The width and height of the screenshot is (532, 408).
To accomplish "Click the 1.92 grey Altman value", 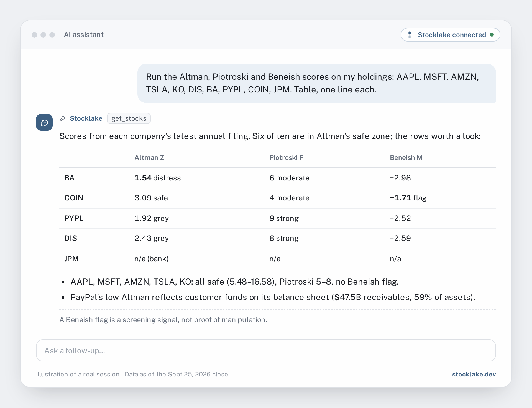I will click(152, 218).
